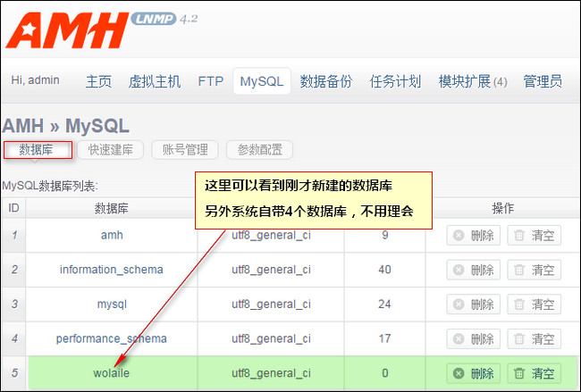
Task: Empty the performance_schema database
Action: pos(534,338)
